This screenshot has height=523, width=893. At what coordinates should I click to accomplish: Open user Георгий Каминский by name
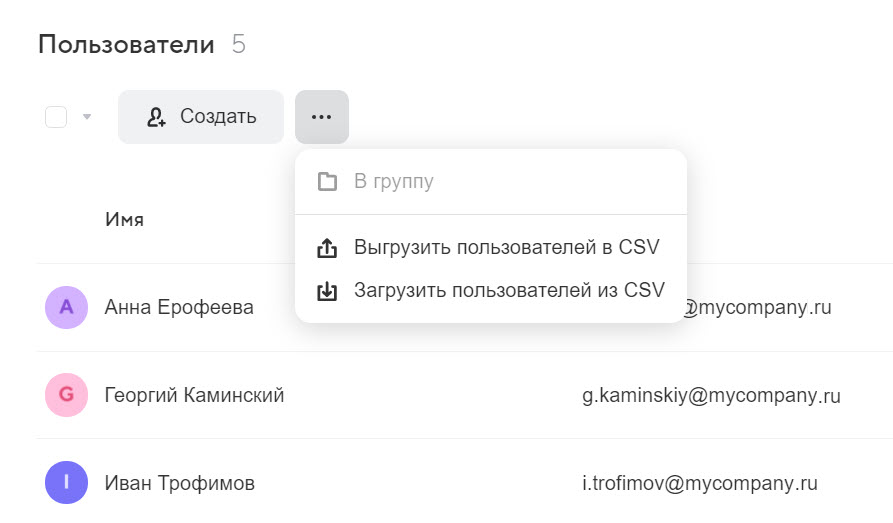tap(194, 395)
